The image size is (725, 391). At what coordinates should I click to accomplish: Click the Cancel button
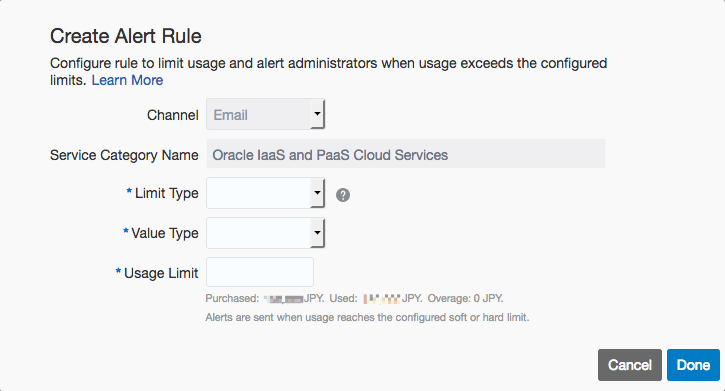point(630,365)
